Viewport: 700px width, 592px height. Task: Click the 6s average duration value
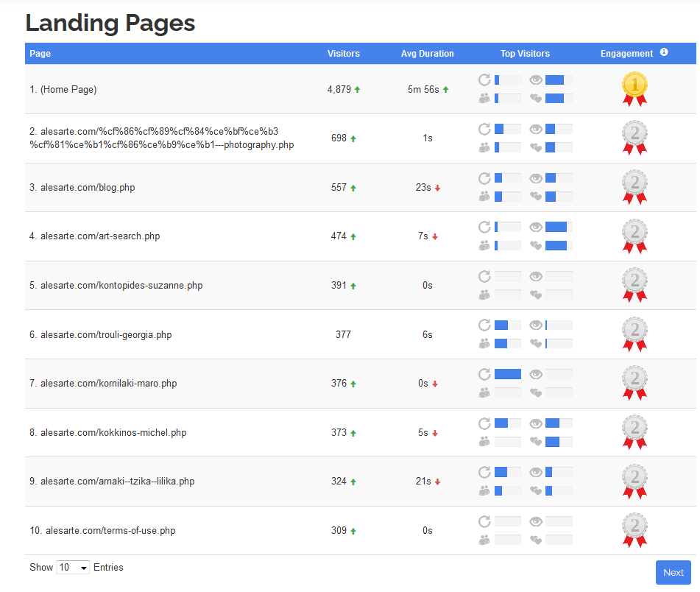pos(427,334)
